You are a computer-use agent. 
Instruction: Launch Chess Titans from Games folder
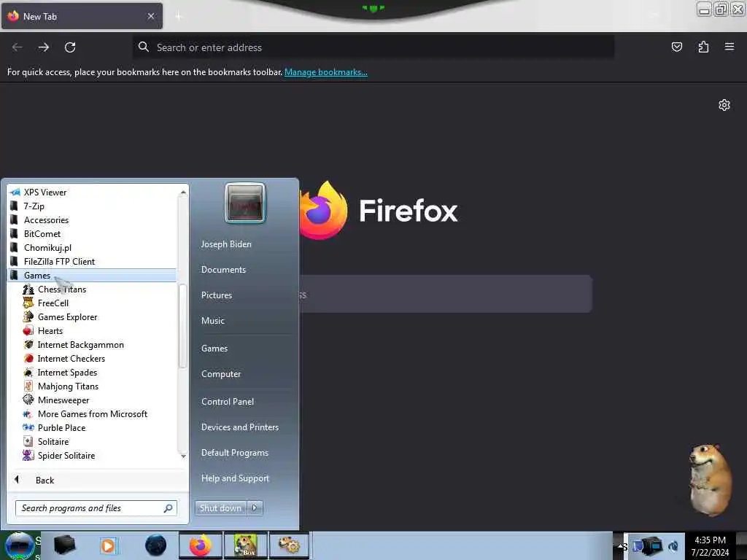click(x=62, y=289)
